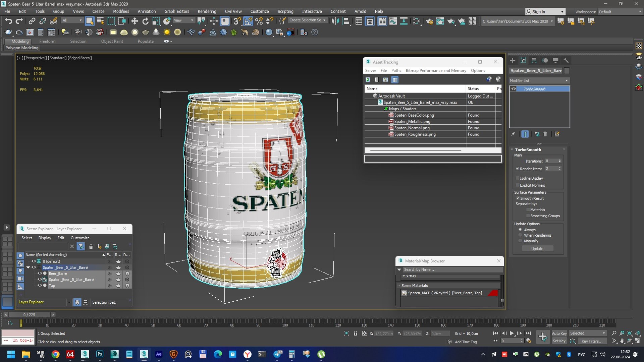The width and height of the screenshot is (644, 362).
Task: Enable the Explicit Normals checkbox
Action: coord(518,185)
